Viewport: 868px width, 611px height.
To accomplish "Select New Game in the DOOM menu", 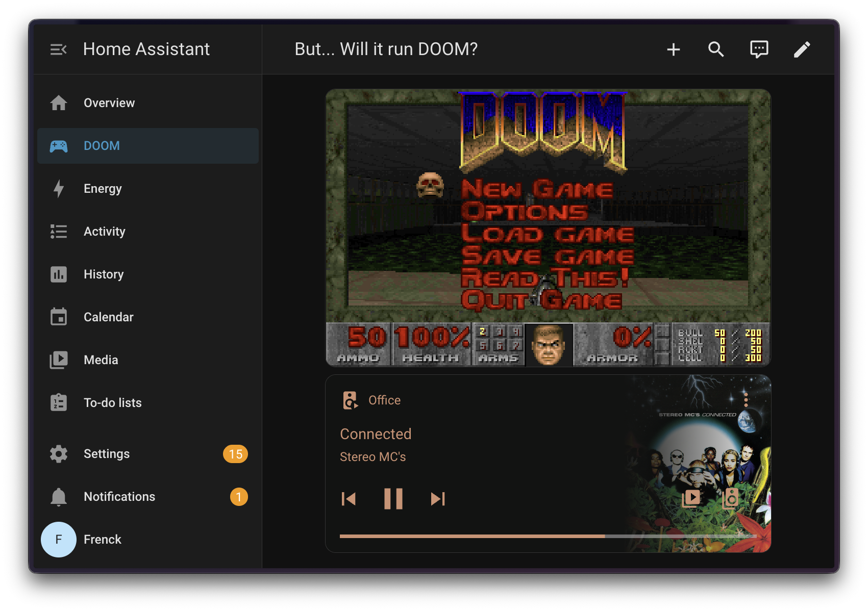I will click(x=537, y=189).
